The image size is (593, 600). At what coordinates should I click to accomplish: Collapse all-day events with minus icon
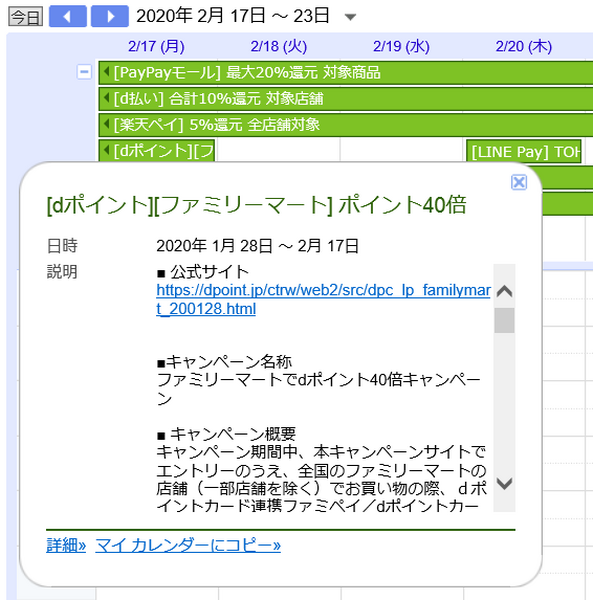point(84,72)
